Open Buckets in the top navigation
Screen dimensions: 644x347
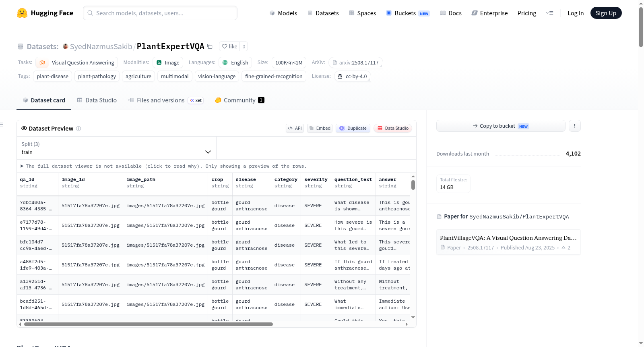tap(408, 13)
